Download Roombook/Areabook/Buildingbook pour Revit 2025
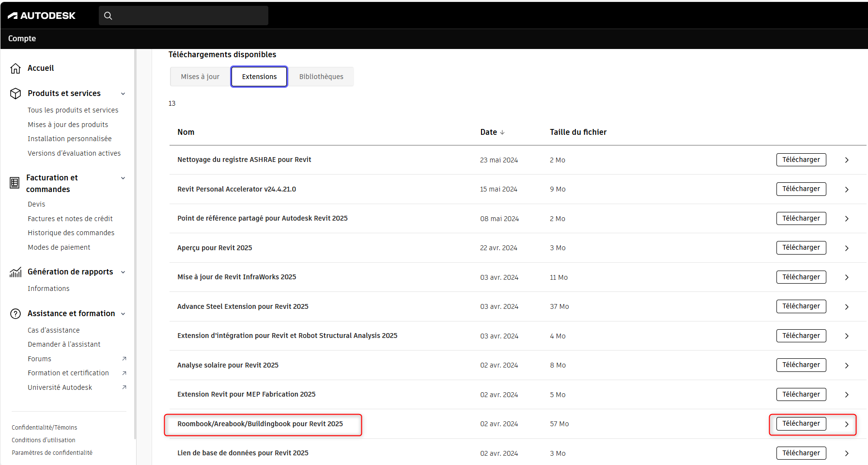868x465 pixels. (801, 424)
